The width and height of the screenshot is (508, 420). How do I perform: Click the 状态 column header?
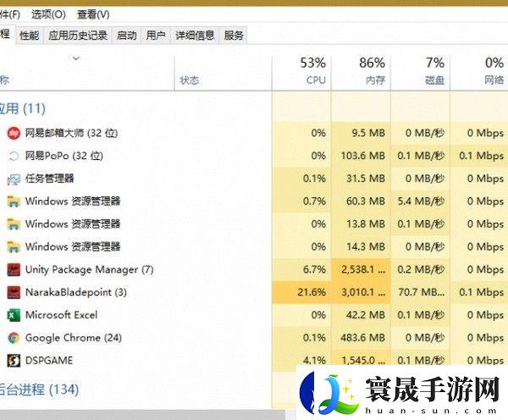190,80
